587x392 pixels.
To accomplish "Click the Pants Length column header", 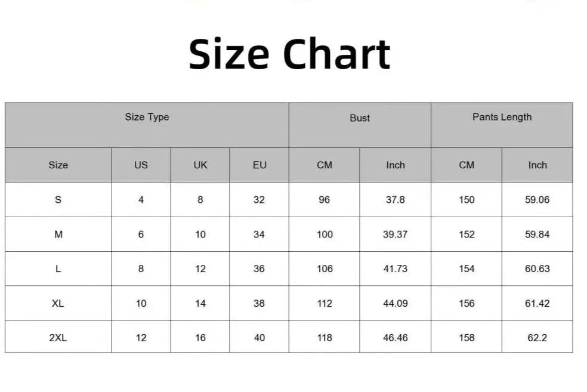I will [502, 118].
